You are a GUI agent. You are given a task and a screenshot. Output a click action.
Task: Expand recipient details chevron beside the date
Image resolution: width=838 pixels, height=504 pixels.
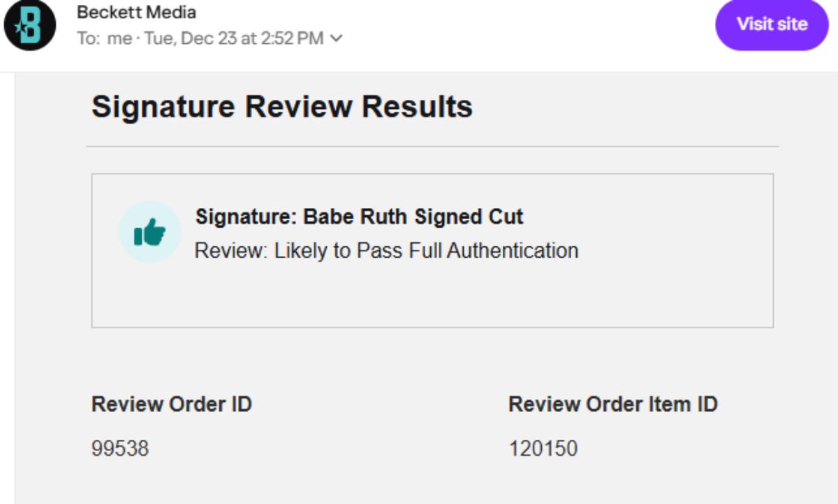pos(337,38)
